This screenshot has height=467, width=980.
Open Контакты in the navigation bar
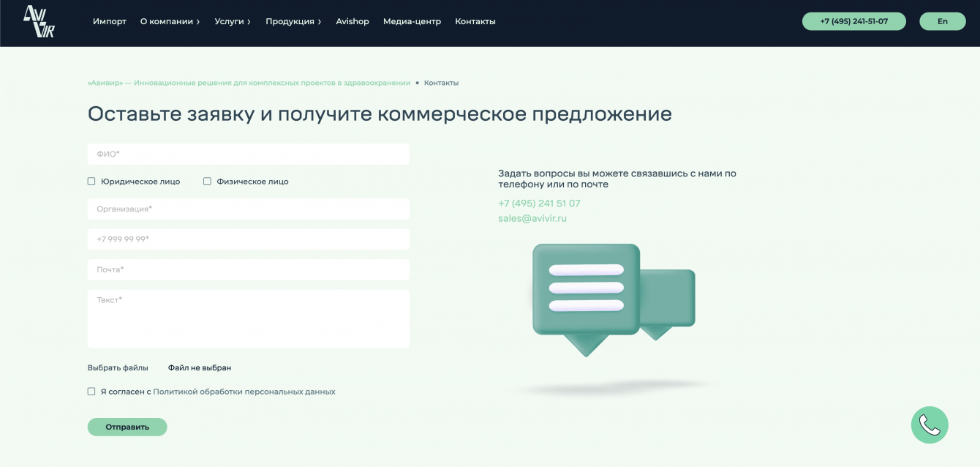(475, 21)
